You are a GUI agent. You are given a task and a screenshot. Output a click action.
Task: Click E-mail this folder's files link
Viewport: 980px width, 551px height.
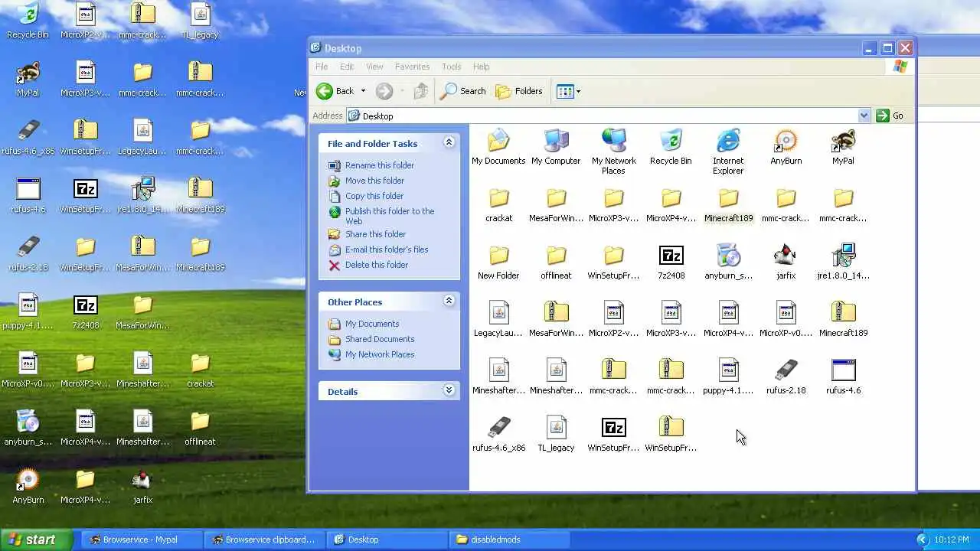pos(387,249)
